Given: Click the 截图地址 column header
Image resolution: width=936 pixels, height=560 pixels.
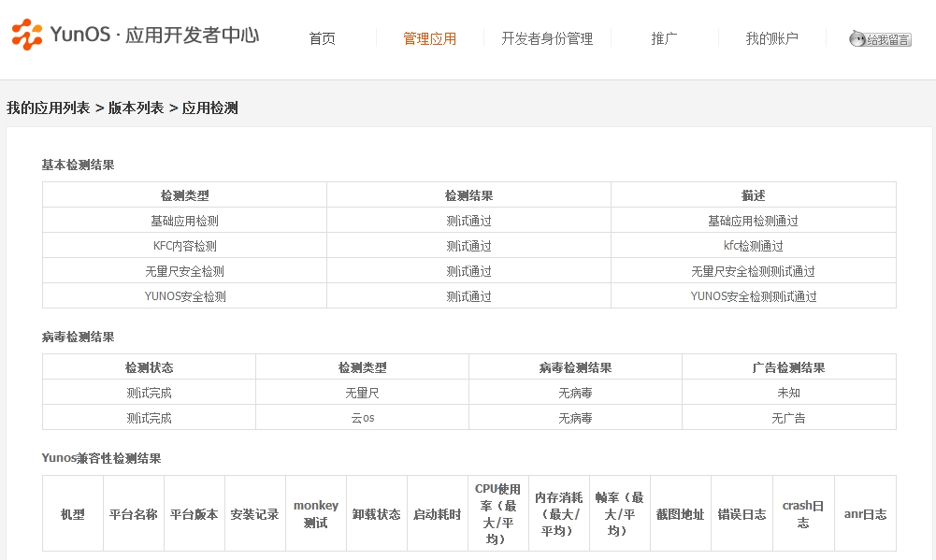Looking at the screenshot, I should [x=680, y=514].
